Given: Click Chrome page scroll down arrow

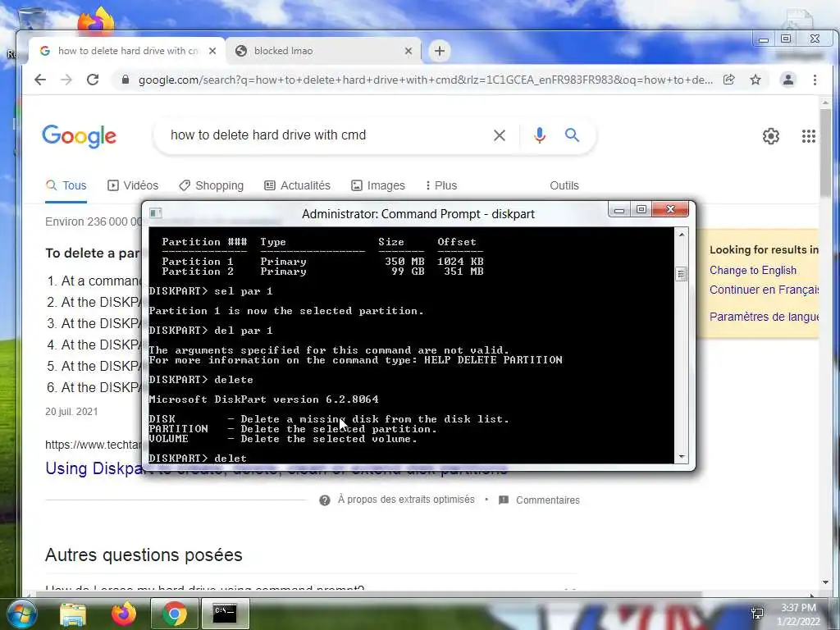Looking at the screenshot, I should tap(825, 582).
